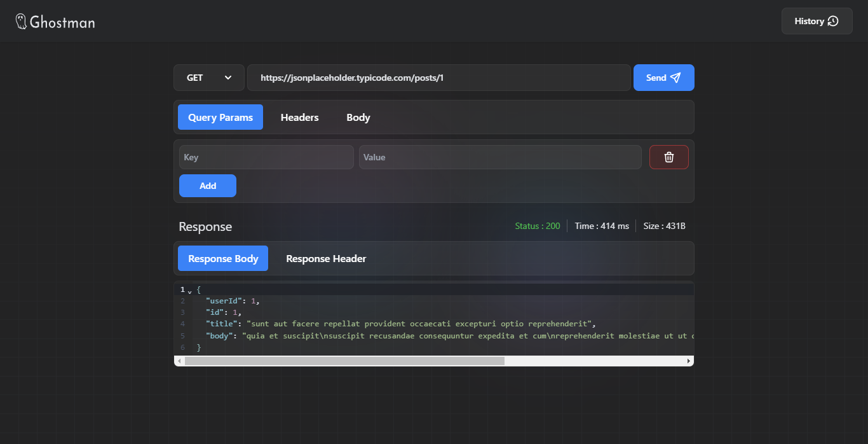Screen dimensions: 868x444
Task: Click the "body" line in response JSON
Action: pos(449,335)
